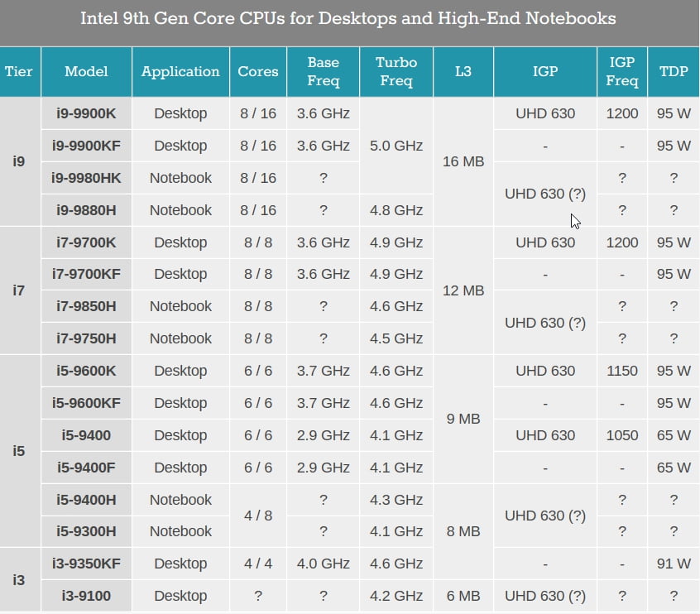Click the table title at the top
The width and height of the screenshot is (700, 614).
349,17
